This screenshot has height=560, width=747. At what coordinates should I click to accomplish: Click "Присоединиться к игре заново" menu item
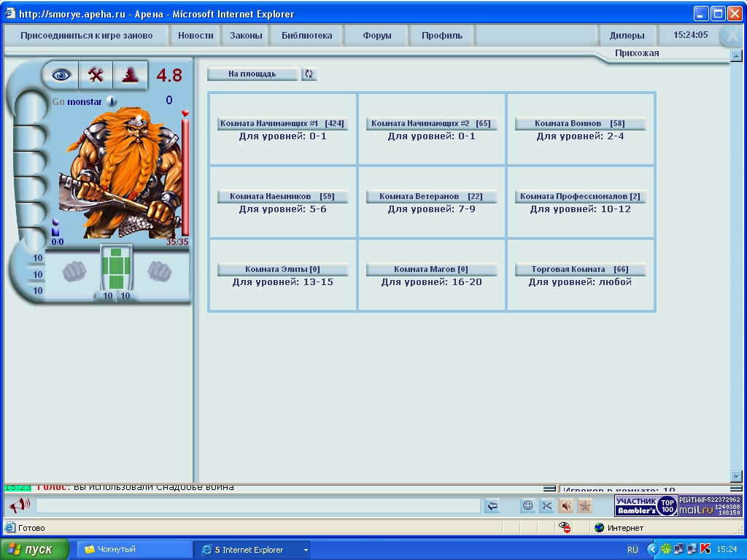click(86, 35)
